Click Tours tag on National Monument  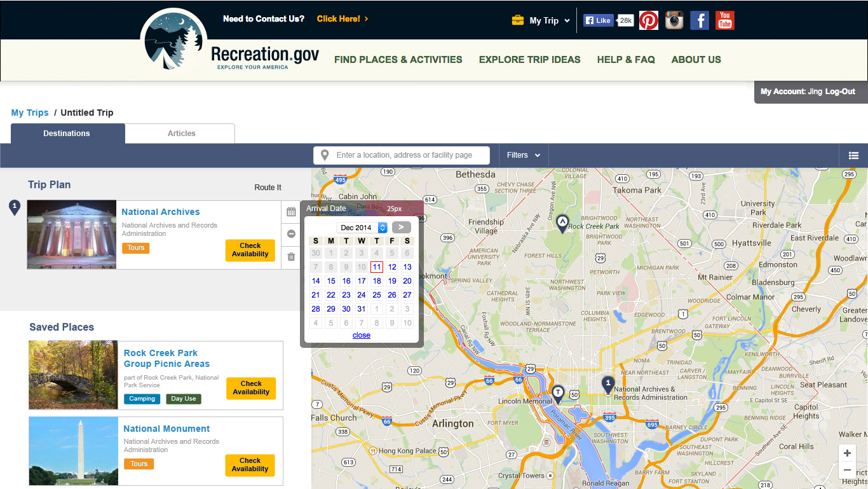coord(139,464)
